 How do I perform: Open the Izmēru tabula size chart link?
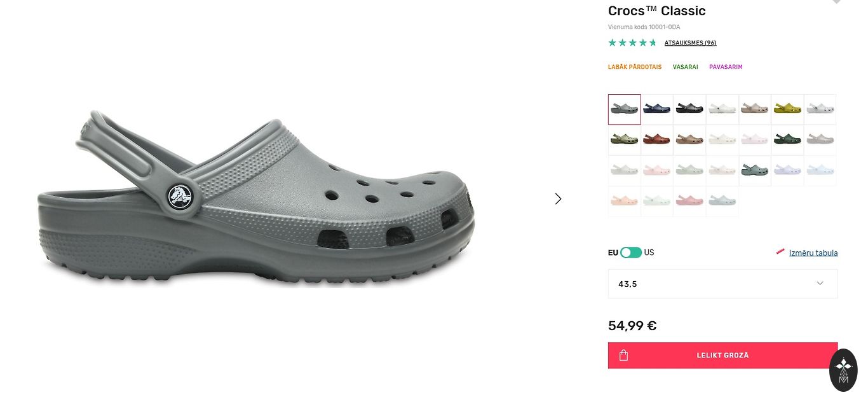[813, 253]
